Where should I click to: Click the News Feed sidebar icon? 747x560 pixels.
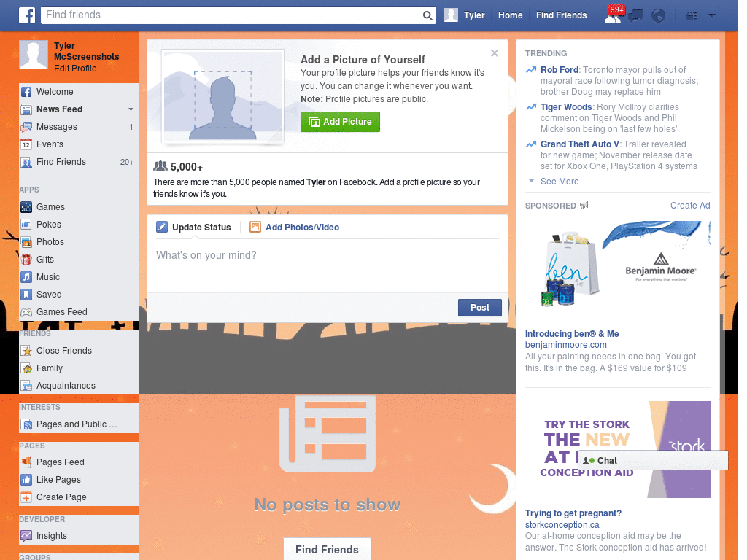click(x=26, y=109)
